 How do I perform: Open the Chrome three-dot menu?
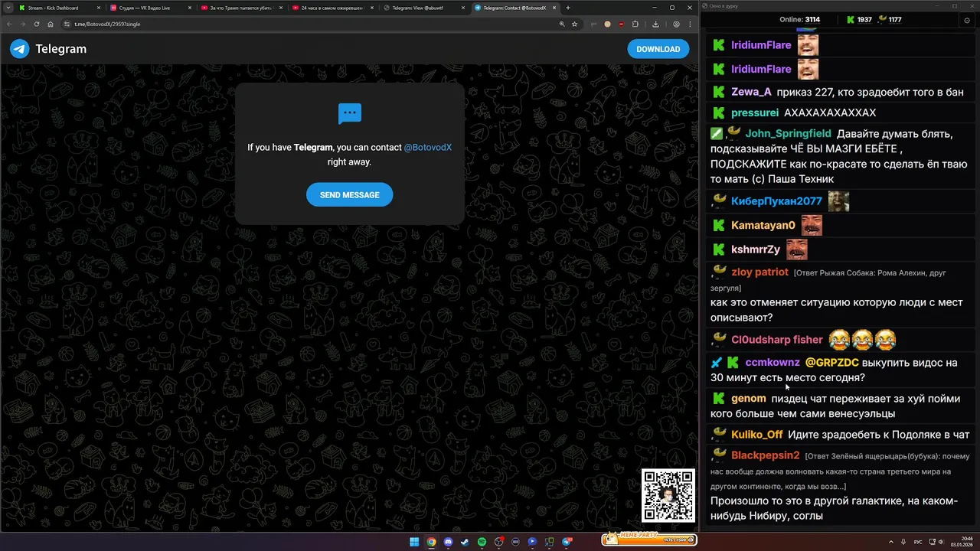[689, 24]
